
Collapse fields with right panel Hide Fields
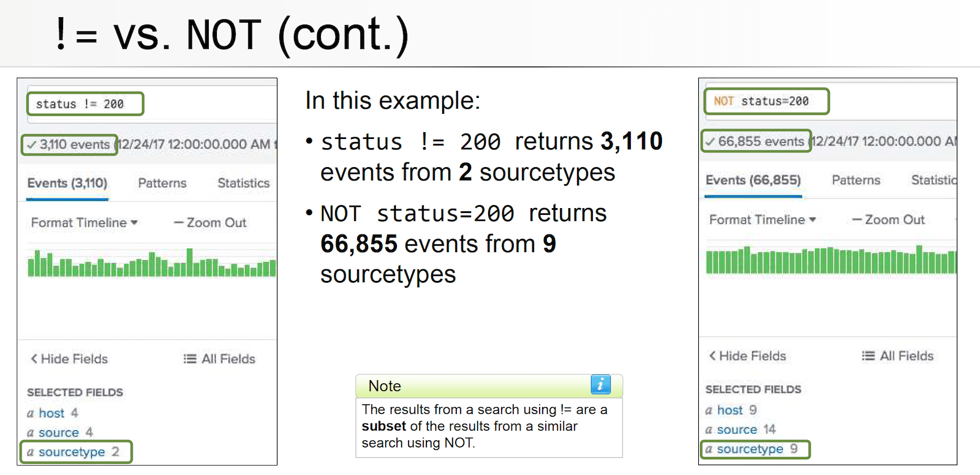(x=747, y=356)
